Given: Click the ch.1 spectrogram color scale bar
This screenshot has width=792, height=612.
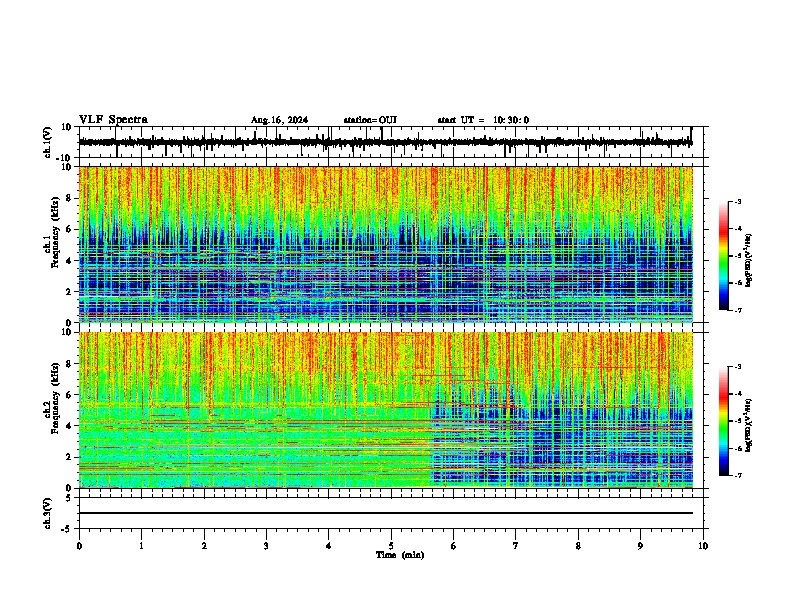Looking at the screenshot, I should tap(723, 256).
